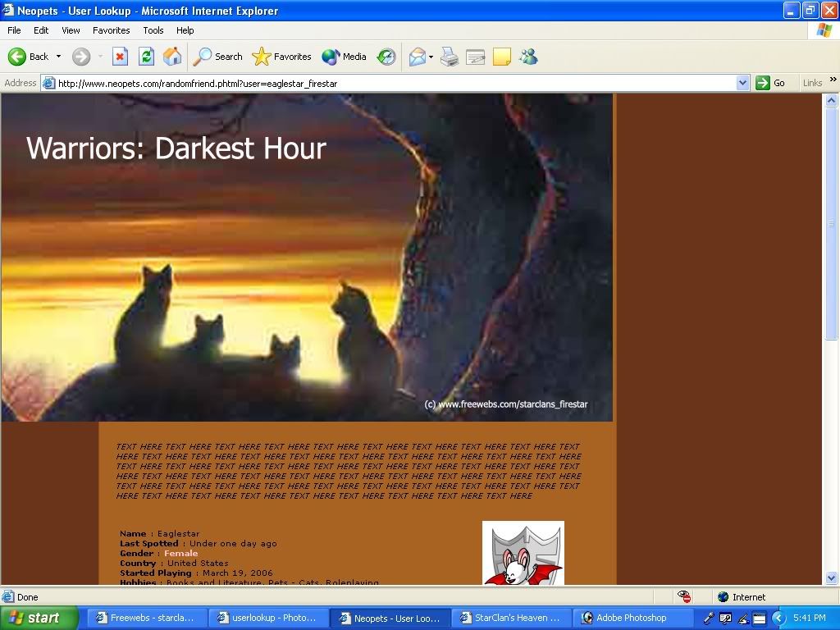Switch to StarClan's Heaven taskbar window

510,618
